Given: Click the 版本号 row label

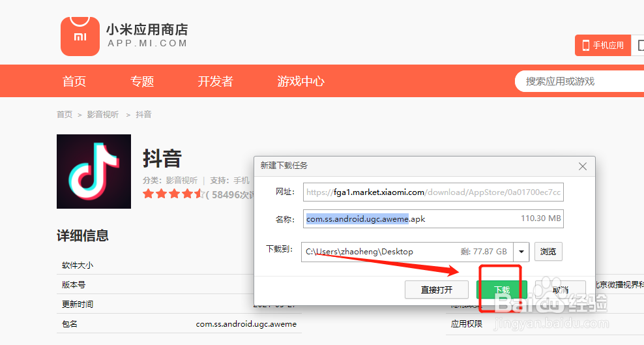Looking at the screenshot, I should tap(74, 284).
